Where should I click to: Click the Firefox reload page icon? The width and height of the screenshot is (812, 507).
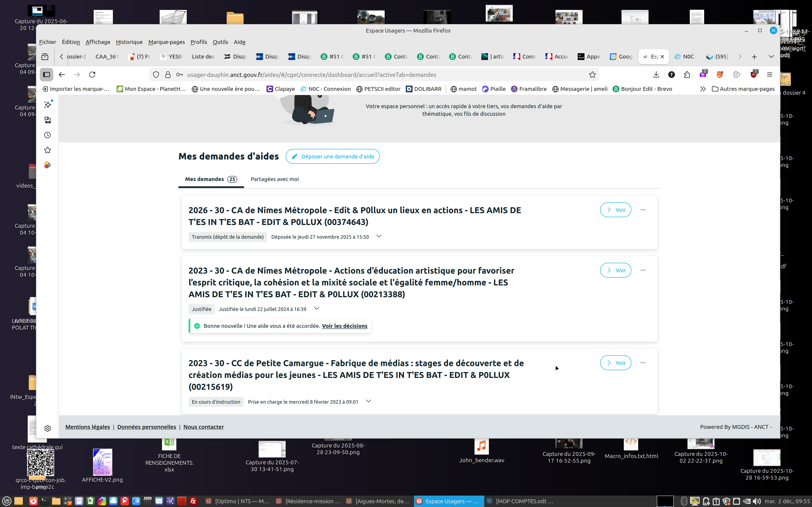point(92,74)
